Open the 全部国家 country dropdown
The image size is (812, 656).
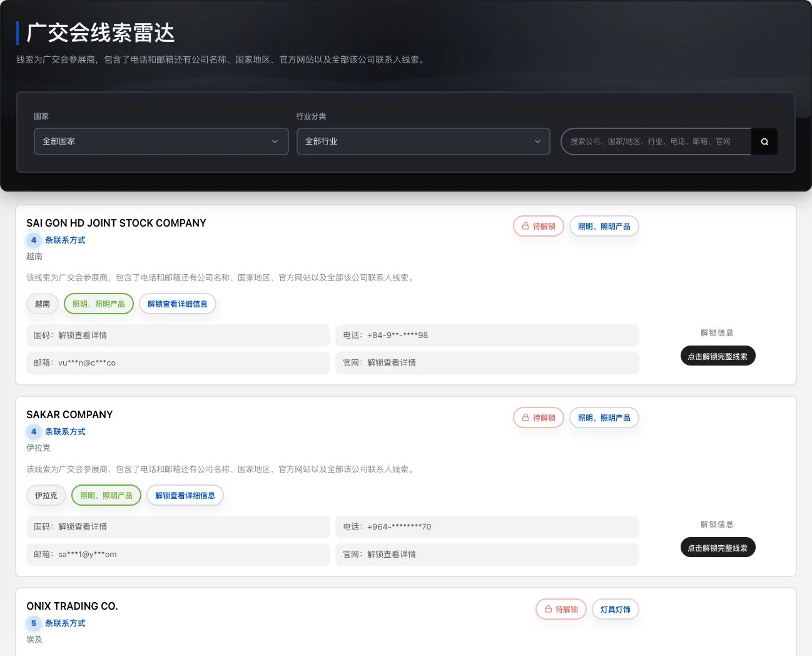tap(161, 141)
